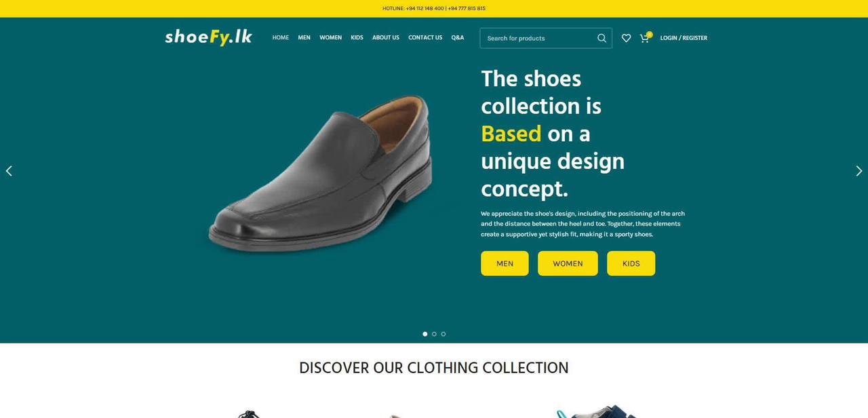This screenshot has height=418, width=868.
Task: Go to the CONTACT US page
Action: point(425,38)
